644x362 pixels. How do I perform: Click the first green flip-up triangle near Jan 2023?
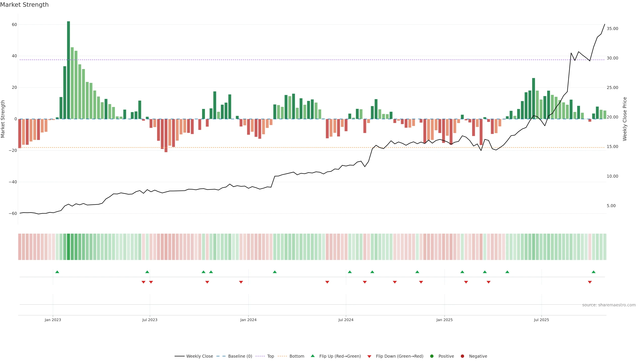pyautogui.click(x=57, y=272)
